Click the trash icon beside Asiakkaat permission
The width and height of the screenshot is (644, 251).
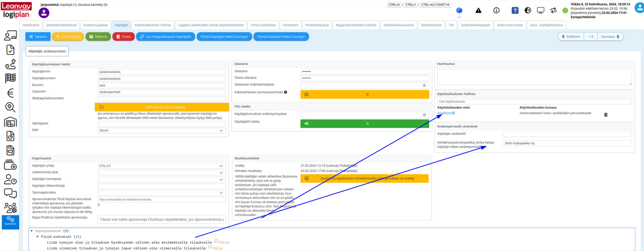(x=606, y=115)
